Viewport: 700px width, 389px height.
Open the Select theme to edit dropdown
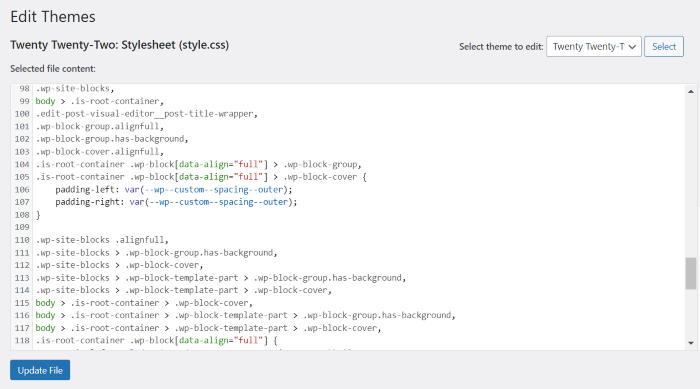pos(594,46)
